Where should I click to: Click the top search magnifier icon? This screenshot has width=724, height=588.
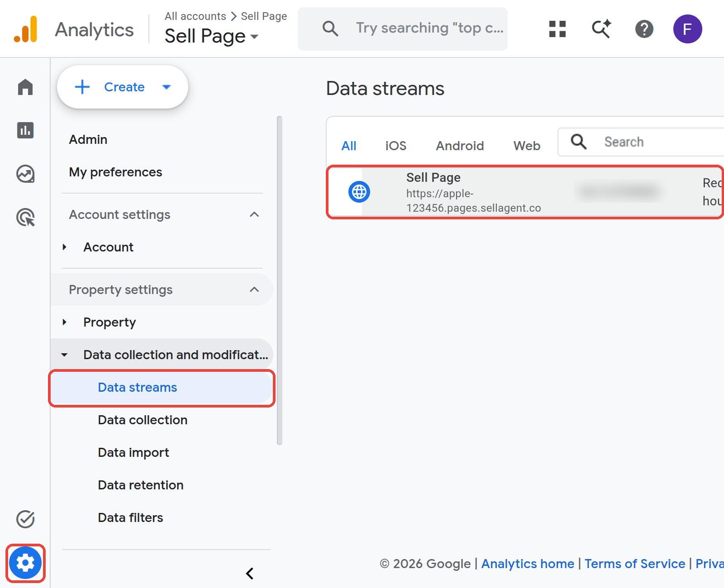(330, 28)
